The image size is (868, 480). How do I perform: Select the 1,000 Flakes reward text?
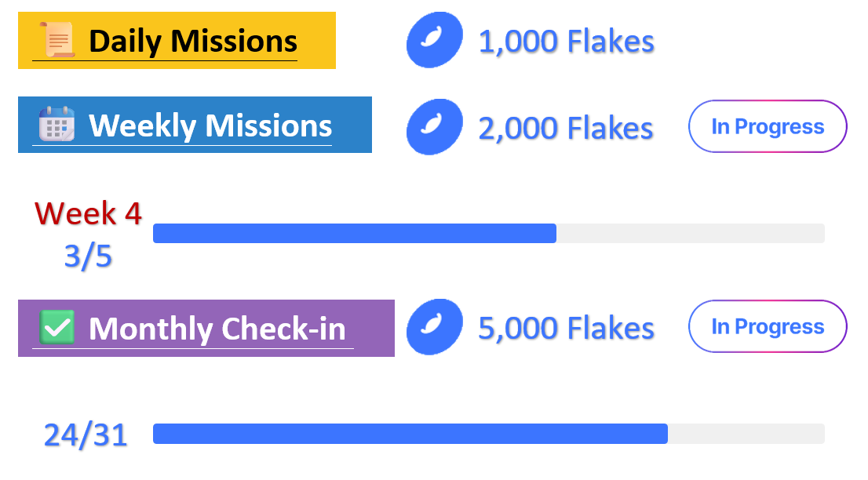[566, 42]
